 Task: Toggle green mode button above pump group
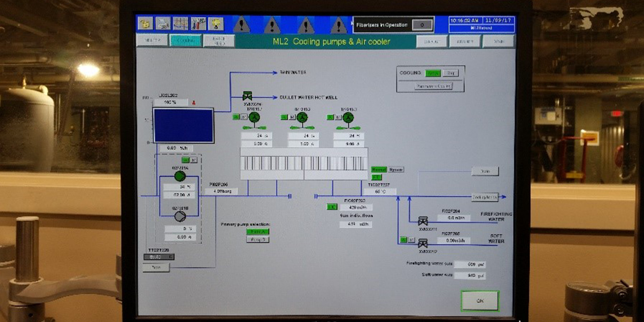coord(185,160)
